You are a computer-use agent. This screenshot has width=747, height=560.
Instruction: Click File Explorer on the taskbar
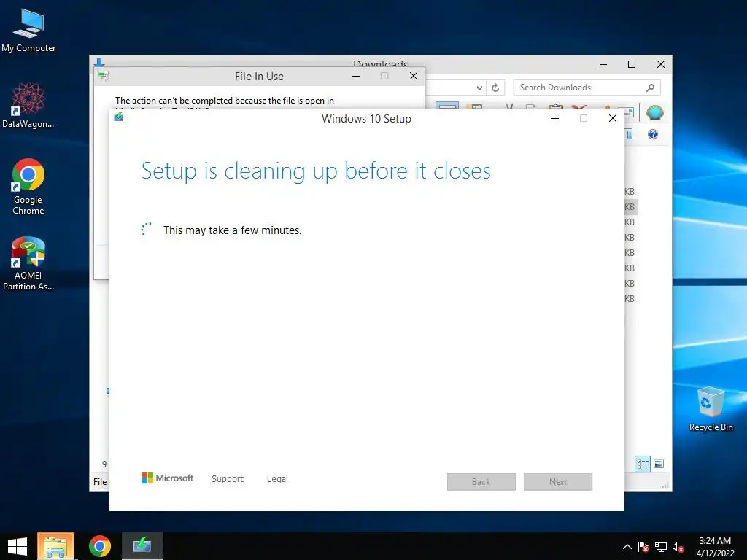55,546
